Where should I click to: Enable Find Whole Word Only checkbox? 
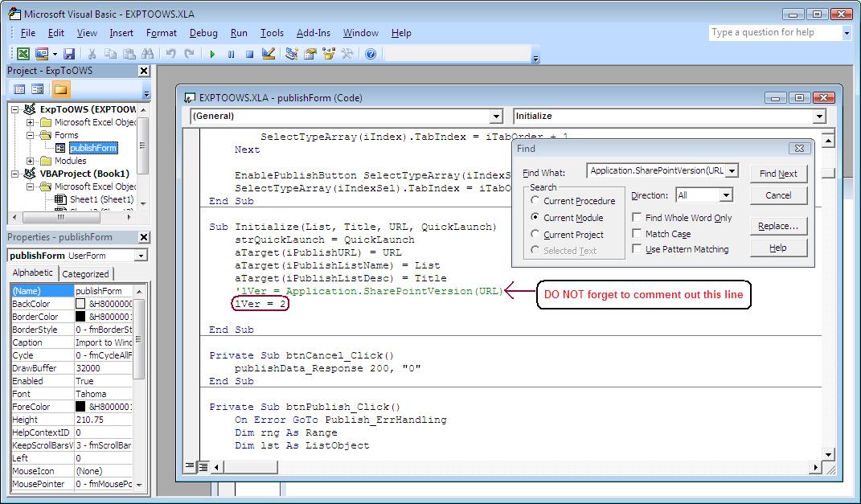tap(637, 217)
